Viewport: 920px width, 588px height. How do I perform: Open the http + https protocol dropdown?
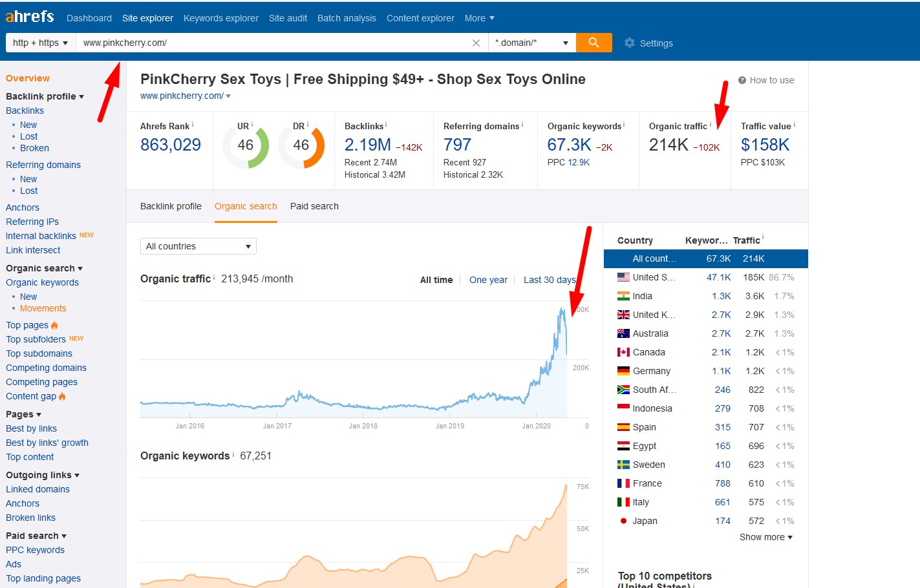pyautogui.click(x=40, y=43)
